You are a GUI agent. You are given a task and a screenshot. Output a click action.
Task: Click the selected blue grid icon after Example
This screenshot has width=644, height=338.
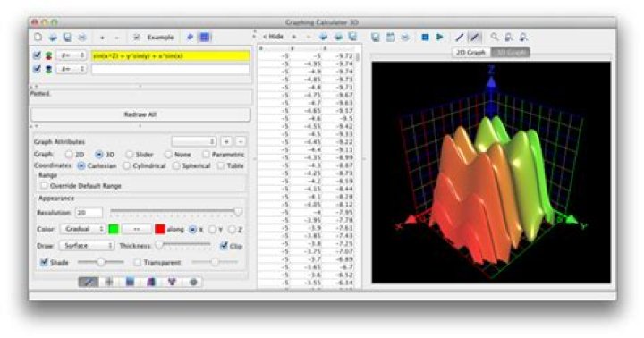(x=205, y=38)
